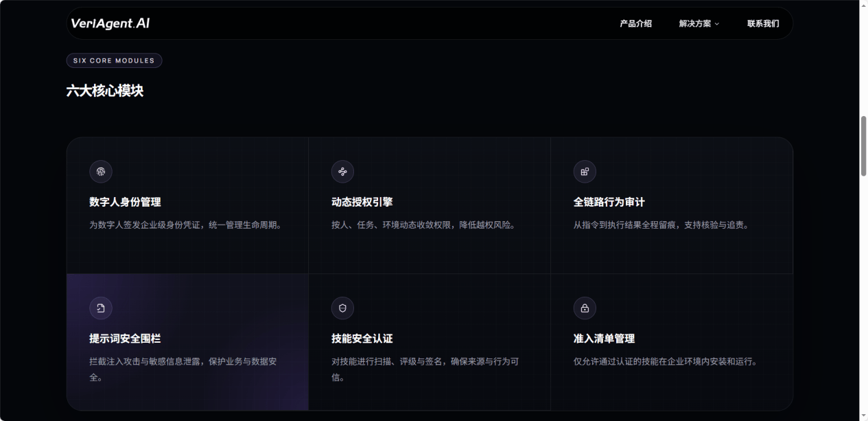Click the blocks icon on 全链路行为审计 card
This screenshot has width=868, height=421.
[585, 172]
